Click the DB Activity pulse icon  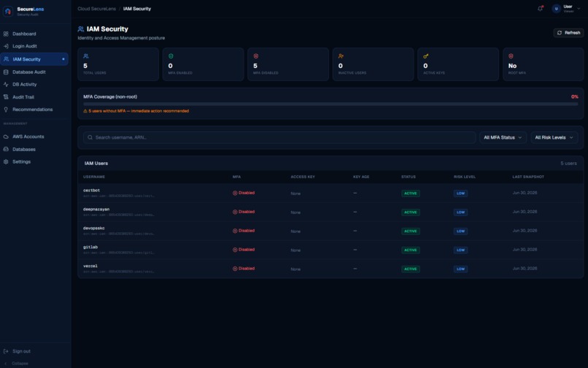click(6, 85)
